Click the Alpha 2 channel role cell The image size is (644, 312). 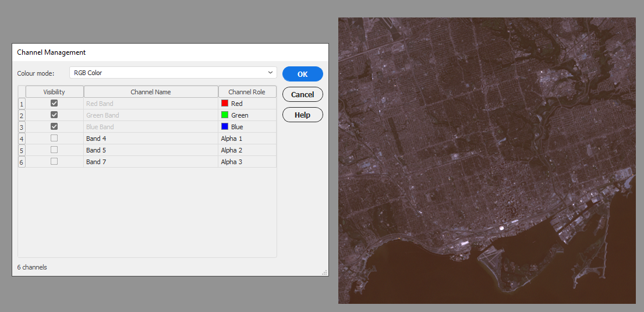coord(247,150)
